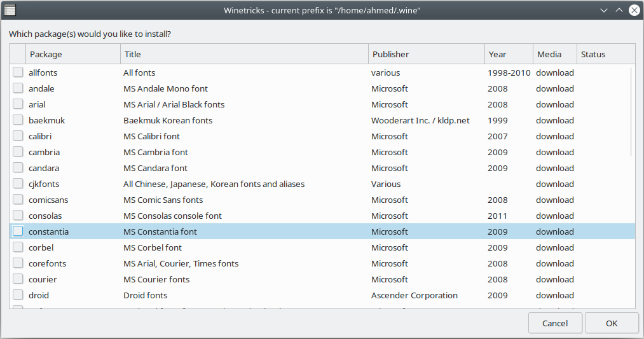Click "Ascender Corporation" publisher cell
The width and height of the screenshot is (644, 339).
click(414, 296)
